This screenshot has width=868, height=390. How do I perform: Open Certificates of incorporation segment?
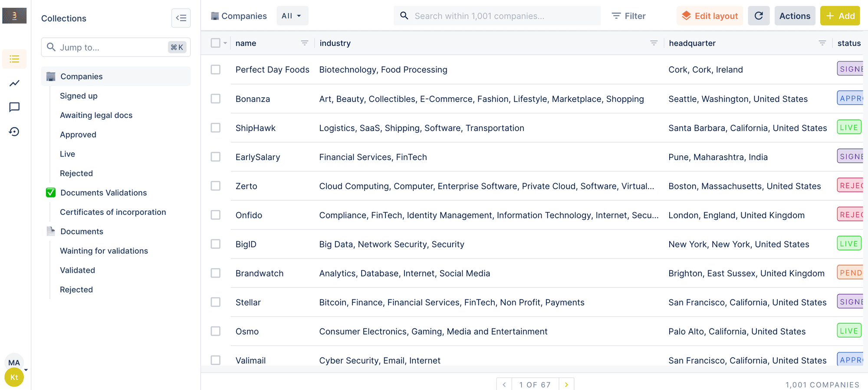[113, 212]
